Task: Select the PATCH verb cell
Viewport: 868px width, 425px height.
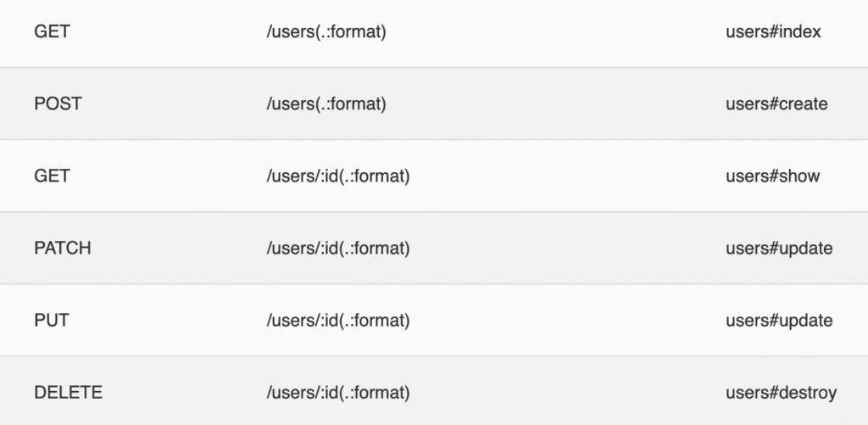Action: pos(62,249)
